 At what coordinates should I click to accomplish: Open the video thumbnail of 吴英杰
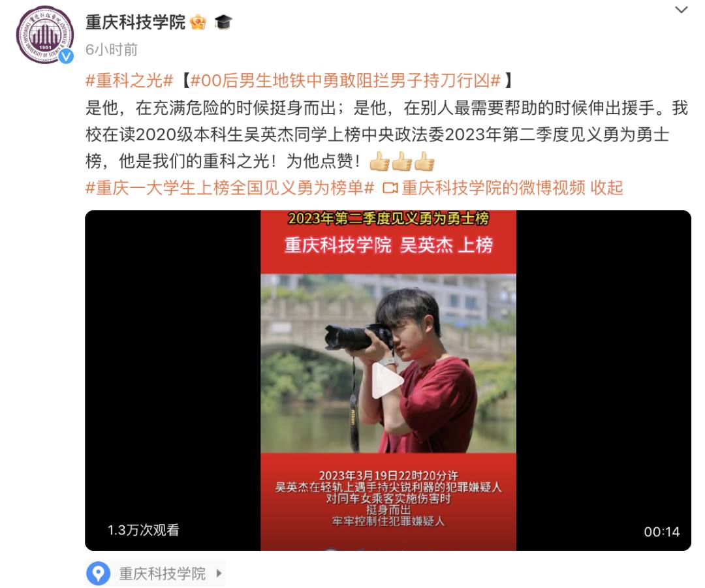pos(388,380)
